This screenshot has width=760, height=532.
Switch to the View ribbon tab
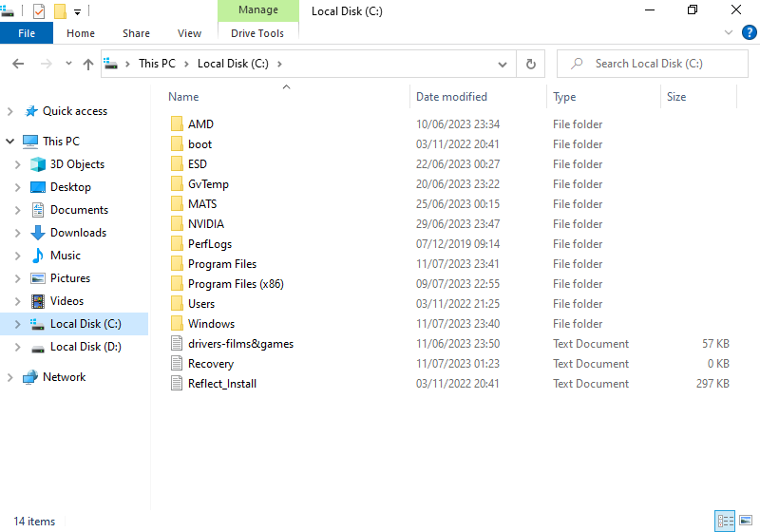(189, 33)
